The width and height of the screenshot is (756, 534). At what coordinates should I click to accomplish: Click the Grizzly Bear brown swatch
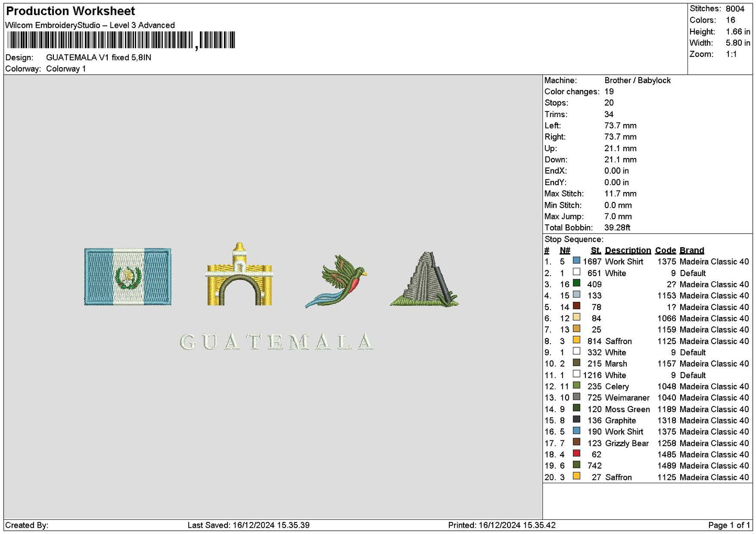coord(576,442)
